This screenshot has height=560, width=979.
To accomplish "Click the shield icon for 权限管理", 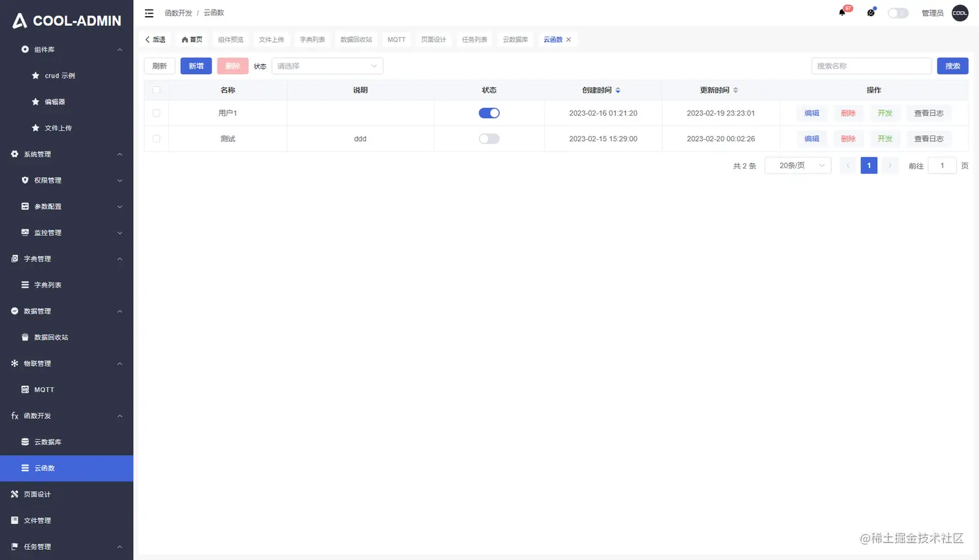I will point(25,181).
